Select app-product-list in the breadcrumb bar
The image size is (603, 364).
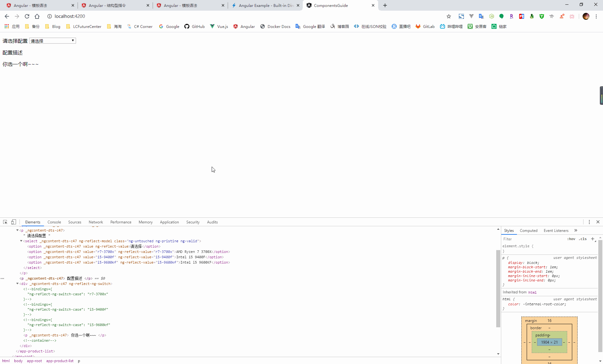point(60,361)
